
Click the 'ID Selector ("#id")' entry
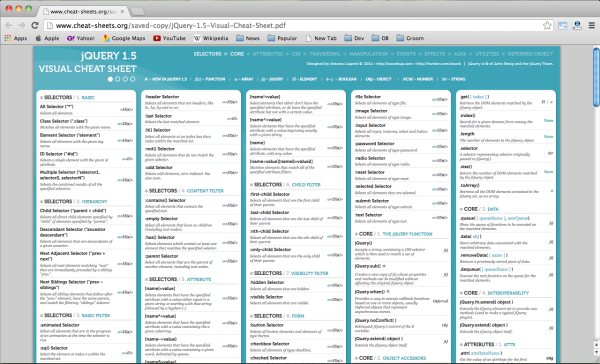[59, 154]
